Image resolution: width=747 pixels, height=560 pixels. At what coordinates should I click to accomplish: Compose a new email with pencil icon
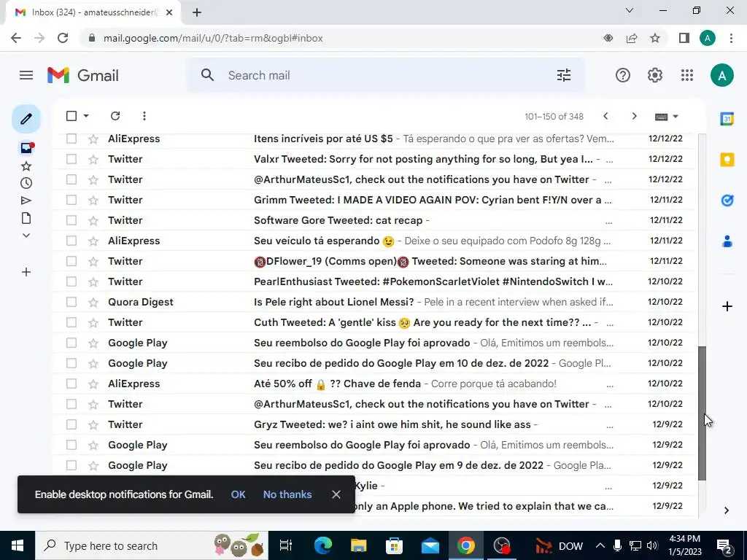(x=26, y=119)
